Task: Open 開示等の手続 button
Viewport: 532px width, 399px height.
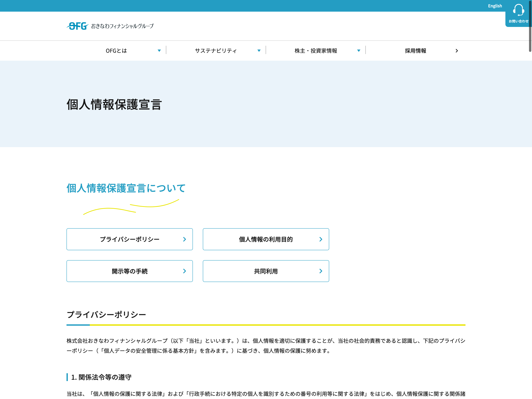Action: (x=129, y=271)
